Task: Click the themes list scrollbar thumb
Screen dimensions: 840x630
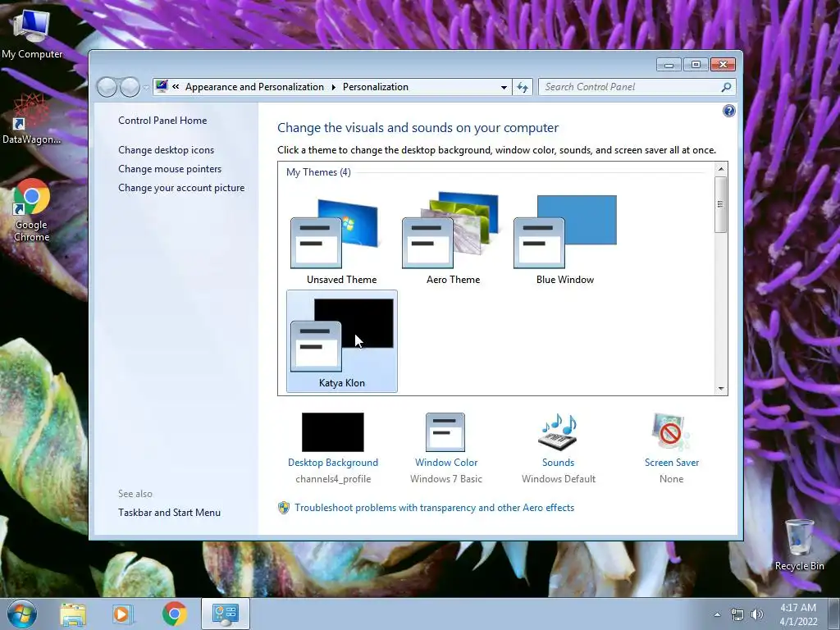Action: coord(721,204)
